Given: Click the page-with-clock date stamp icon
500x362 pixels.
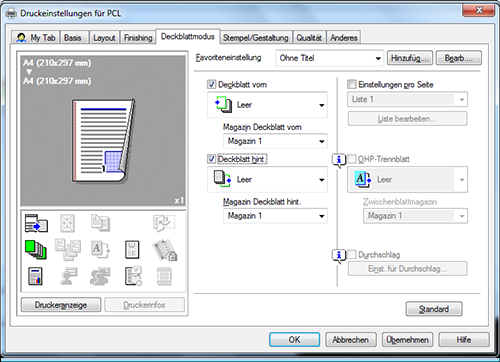Looking at the screenshot, I should (134, 276).
